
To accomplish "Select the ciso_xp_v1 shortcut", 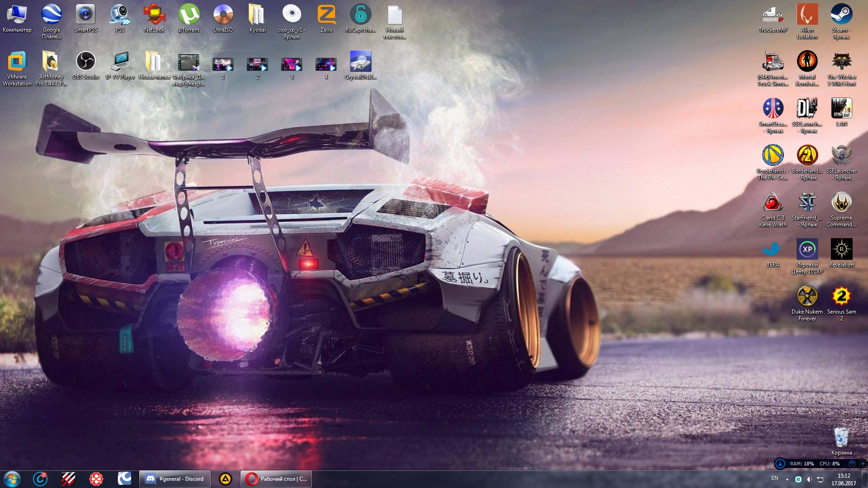I will [x=292, y=22].
